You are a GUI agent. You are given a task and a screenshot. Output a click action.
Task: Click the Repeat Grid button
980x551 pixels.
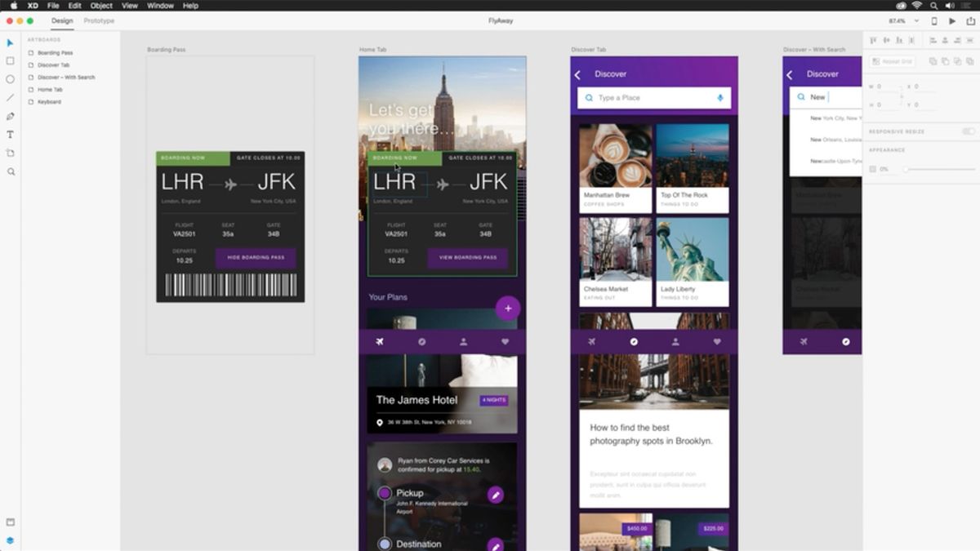(x=892, y=60)
